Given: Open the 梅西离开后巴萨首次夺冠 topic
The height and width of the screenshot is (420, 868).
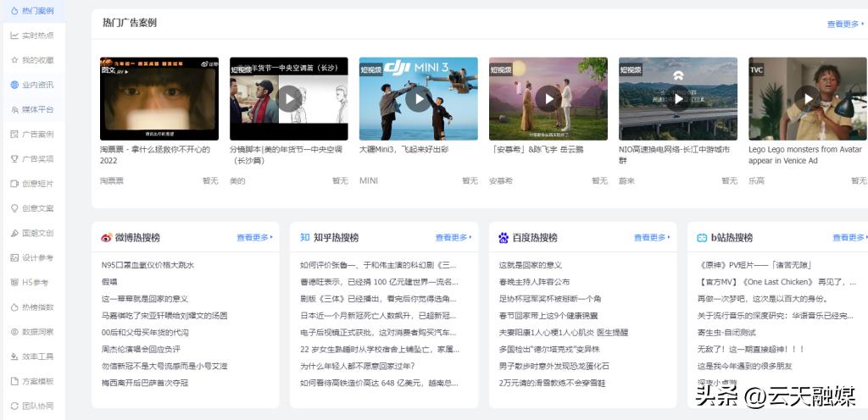Looking at the screenshot, I should [x=145, y=383].
